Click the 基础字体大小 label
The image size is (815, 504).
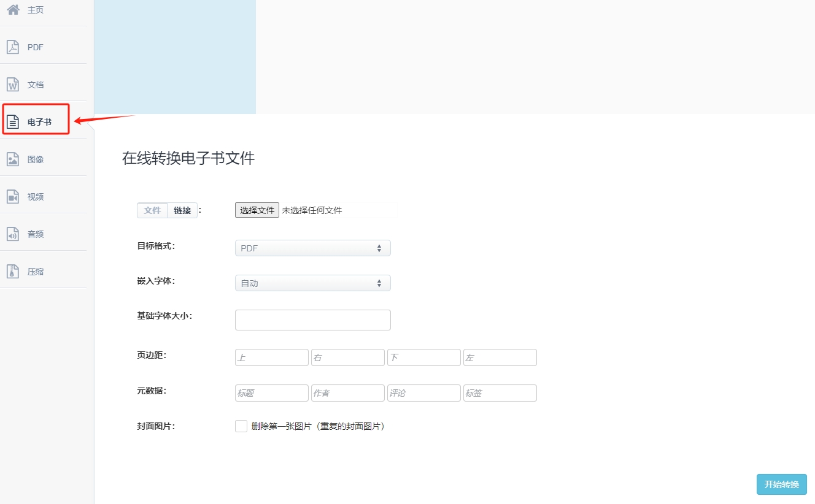click(x=164, y=316)
